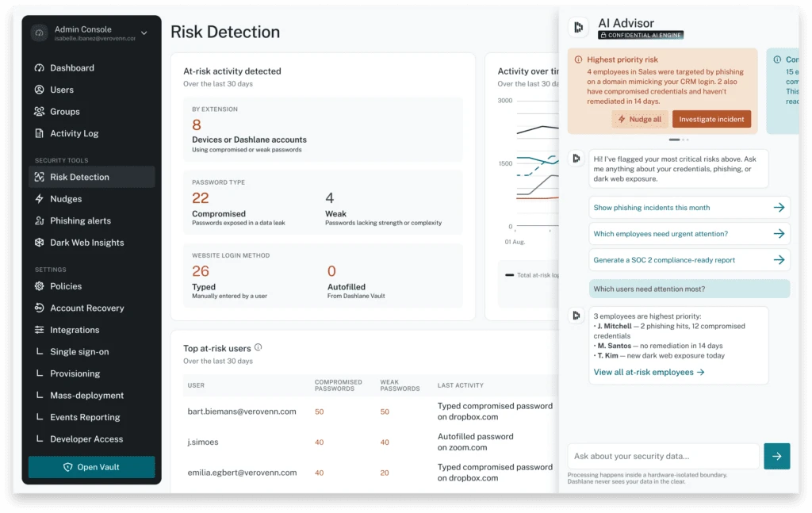Screen dimensions: 812x513
Task: Click the Phishing alerts icon
Action: coord(40,220)
